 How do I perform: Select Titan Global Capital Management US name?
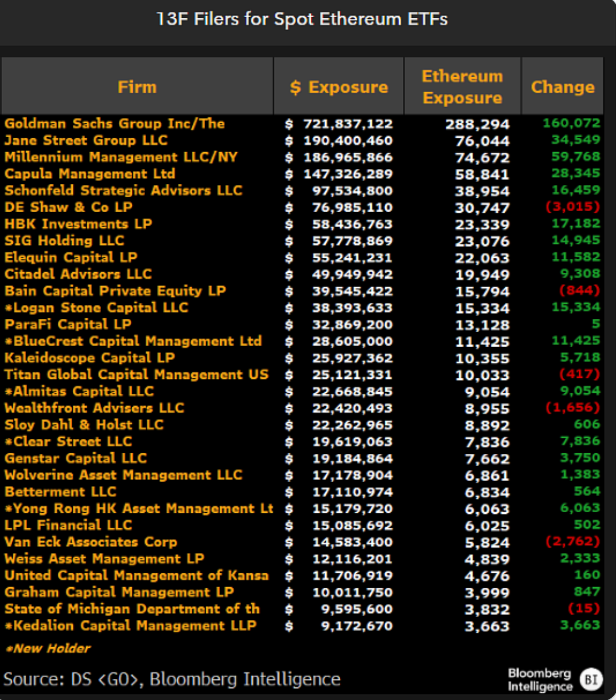[137, 374]
